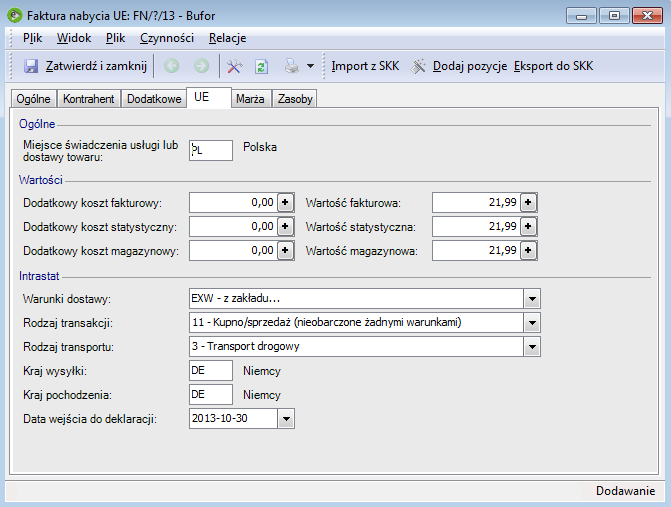Viewport: 671px width, 507px height.
Task: Click the floppy disk save icon
Action: coord(31,66)
